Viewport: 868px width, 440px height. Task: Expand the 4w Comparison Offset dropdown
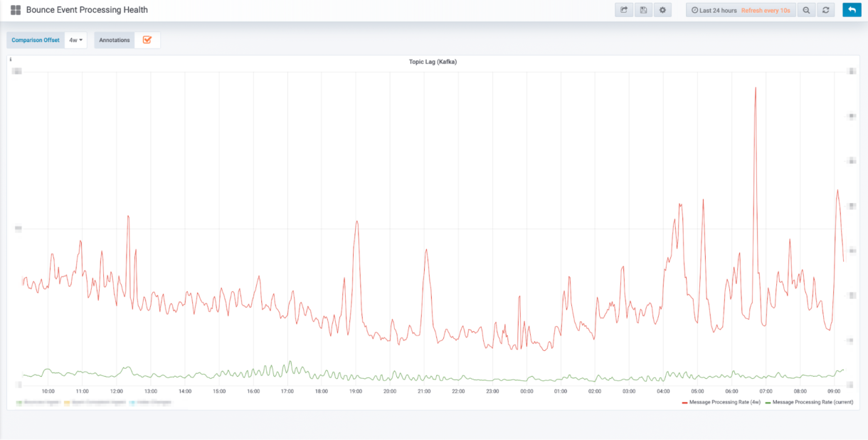[x=75, y=41]
